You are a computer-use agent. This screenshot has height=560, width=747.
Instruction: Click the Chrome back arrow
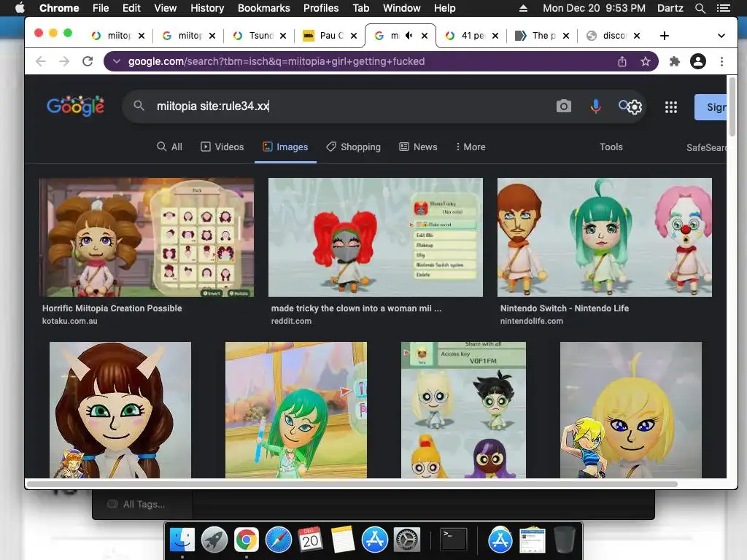[x=41, y=61]
